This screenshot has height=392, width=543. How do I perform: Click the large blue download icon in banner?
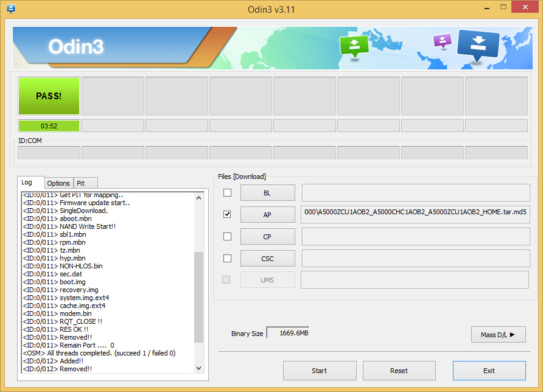tap(478, 45)
